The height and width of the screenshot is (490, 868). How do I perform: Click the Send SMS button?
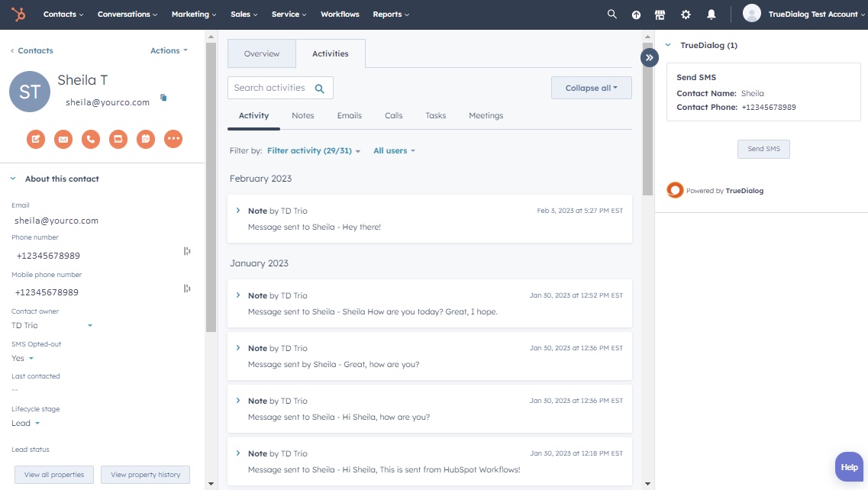[763, 149]
